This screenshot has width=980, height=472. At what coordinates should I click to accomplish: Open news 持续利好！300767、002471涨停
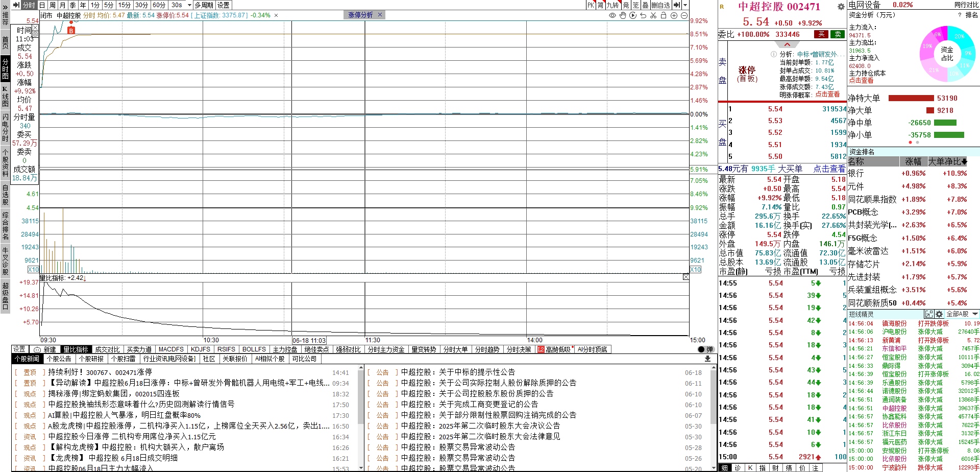click(100, 372)
